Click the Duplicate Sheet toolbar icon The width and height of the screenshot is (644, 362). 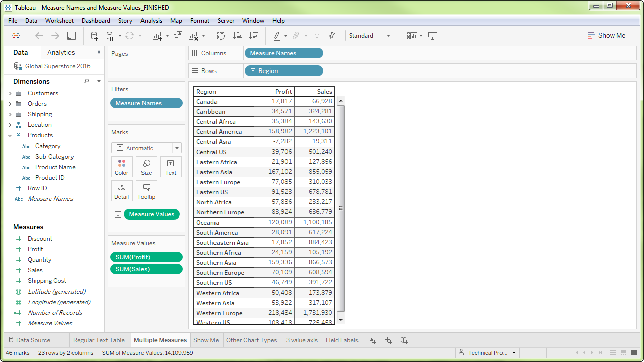[x=178, y=36]
